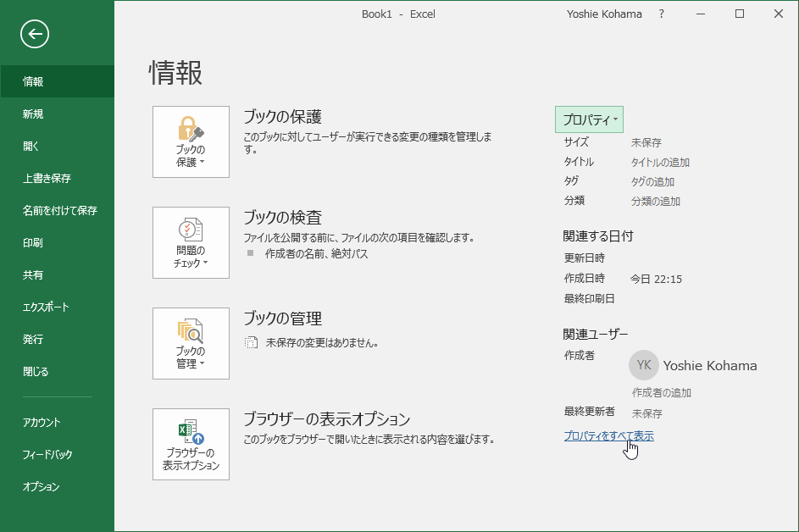Click タイトルの追加 field to add a title

pos(660,163)
